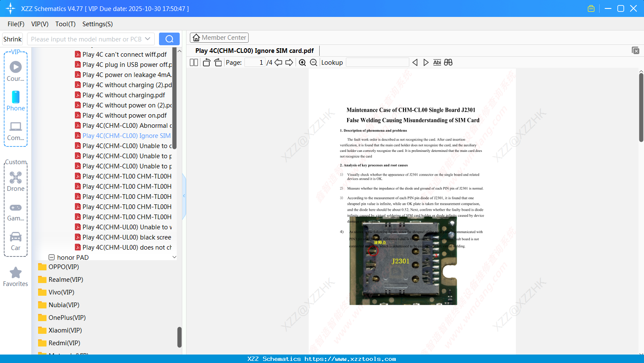Maximize the XZZ Schematics window
This screenshot has width=644, height=363.
(621, 8)
